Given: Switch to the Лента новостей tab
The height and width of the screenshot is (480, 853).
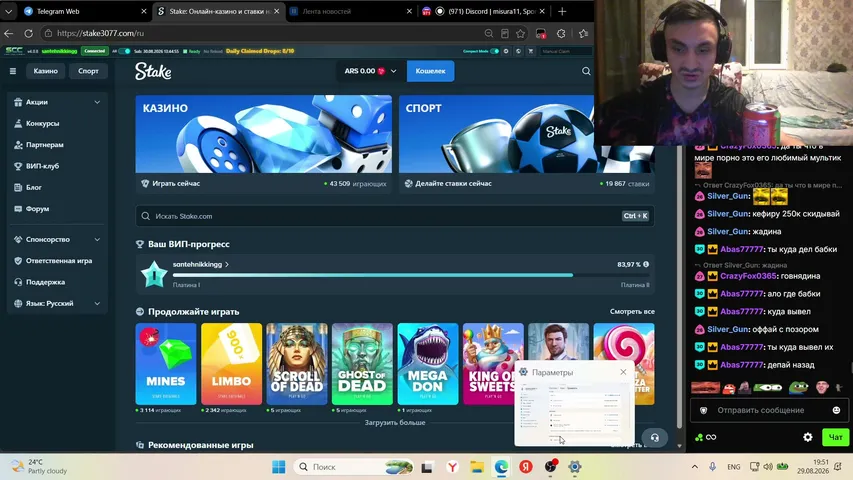Looking at the screenshot, I should (x=350, y=11).
